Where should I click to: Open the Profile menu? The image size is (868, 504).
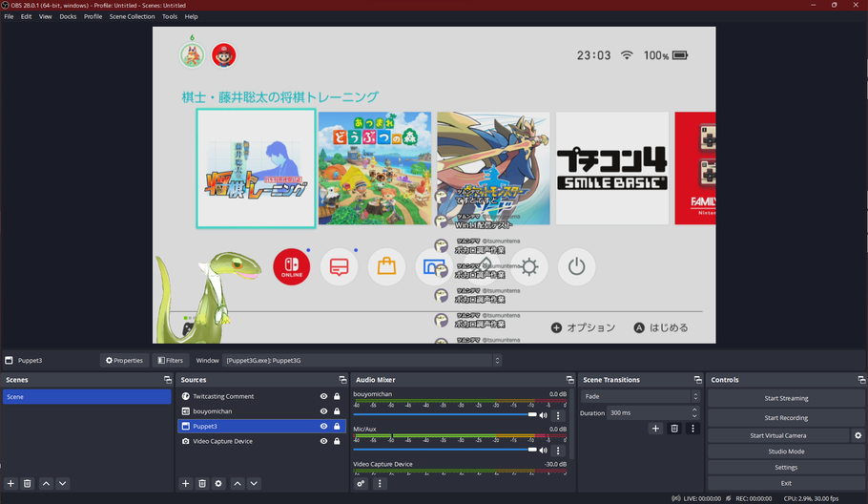93,16
